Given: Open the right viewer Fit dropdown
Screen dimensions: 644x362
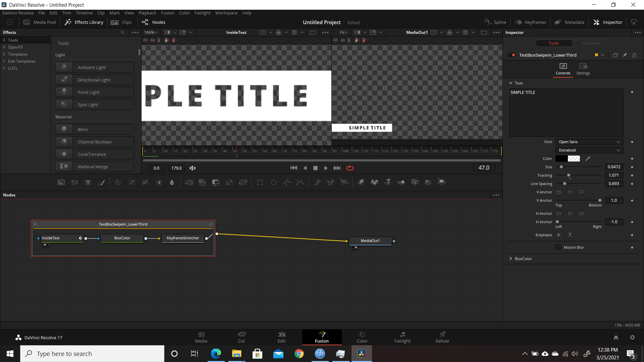Looking at the screenshot, I should coord(344,33).
